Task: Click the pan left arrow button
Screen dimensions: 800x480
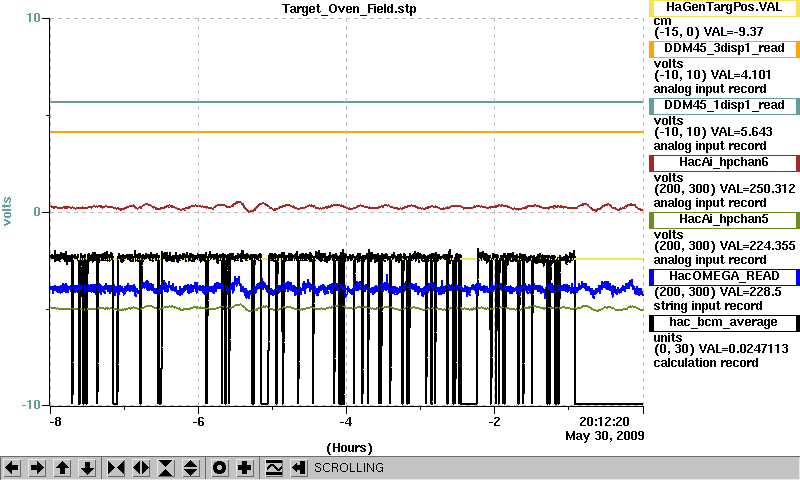Action: [12, 468]
